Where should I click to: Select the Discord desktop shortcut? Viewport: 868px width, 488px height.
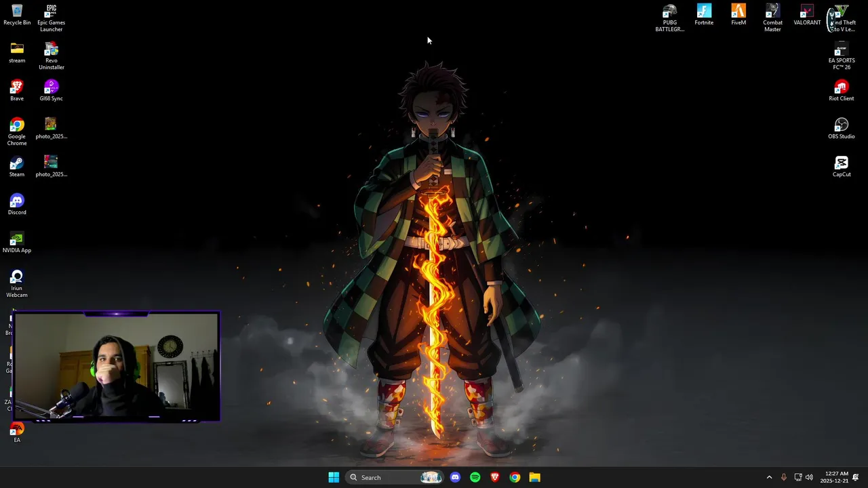pos(17,205)
